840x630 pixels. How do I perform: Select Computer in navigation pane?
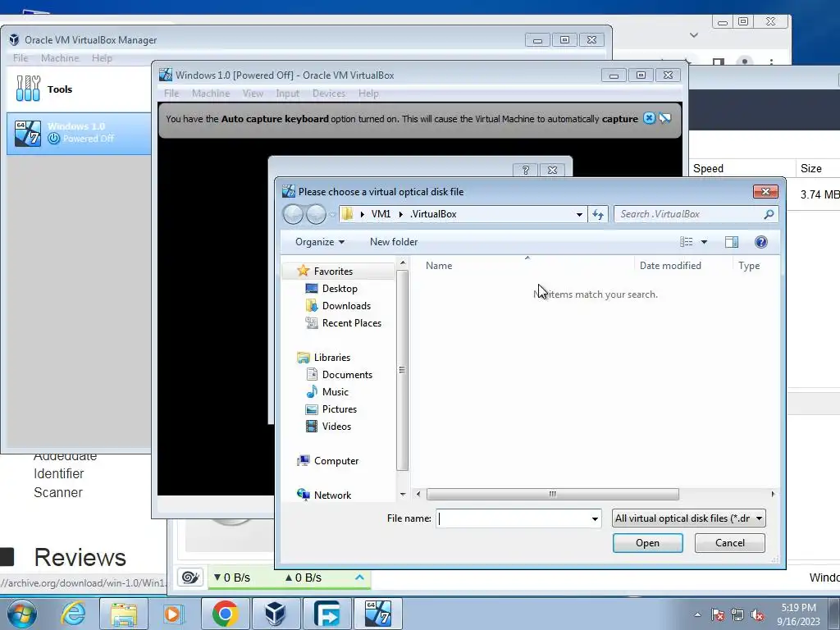[336, 461]
